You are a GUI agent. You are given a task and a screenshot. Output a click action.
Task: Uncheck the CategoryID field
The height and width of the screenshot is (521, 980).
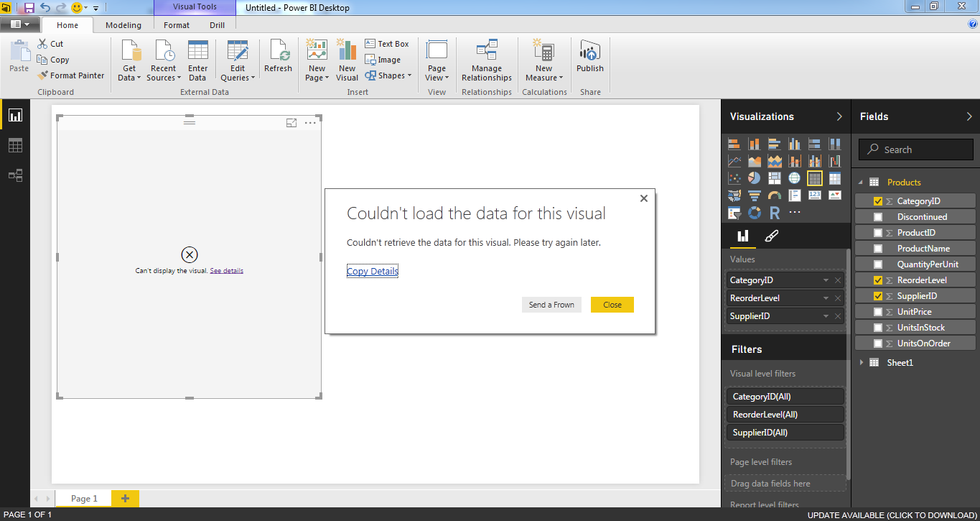pyautogui.click(x=878, y=201)
